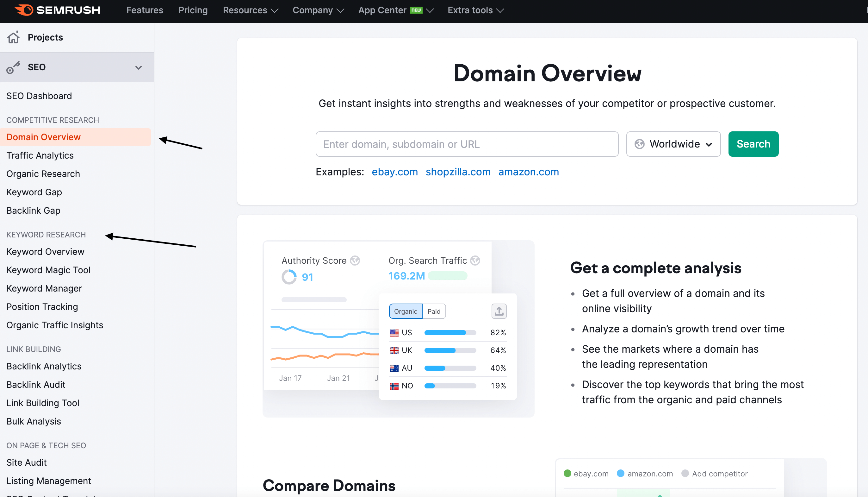Viewport: 868px width, 497px height.
Task: Open Bulk Analysis
Action: coord(34,421)
